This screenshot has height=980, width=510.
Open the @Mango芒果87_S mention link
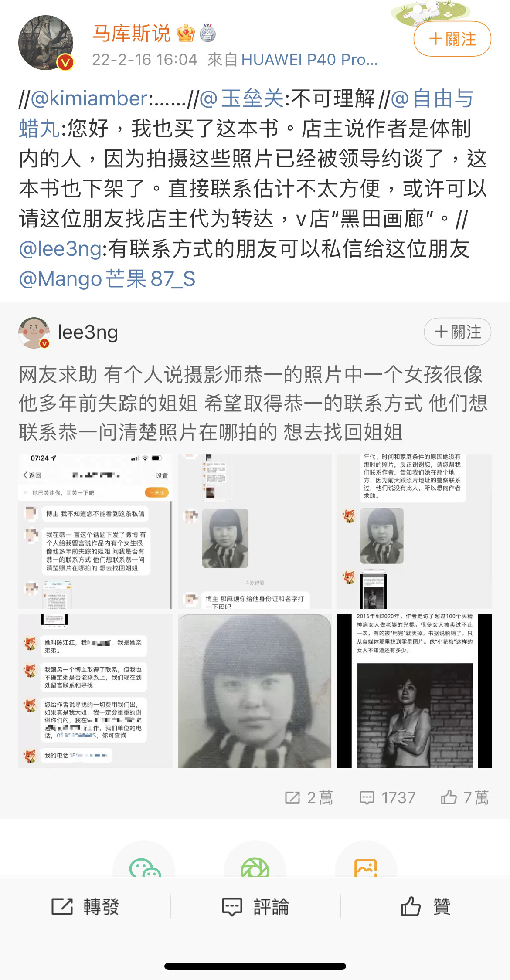[x=107, y=278]
